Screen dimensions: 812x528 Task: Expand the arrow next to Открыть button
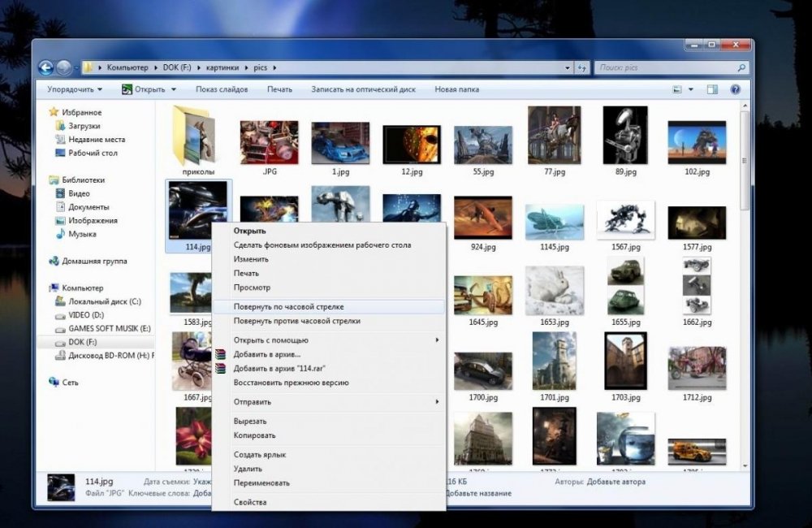(174, 89)
